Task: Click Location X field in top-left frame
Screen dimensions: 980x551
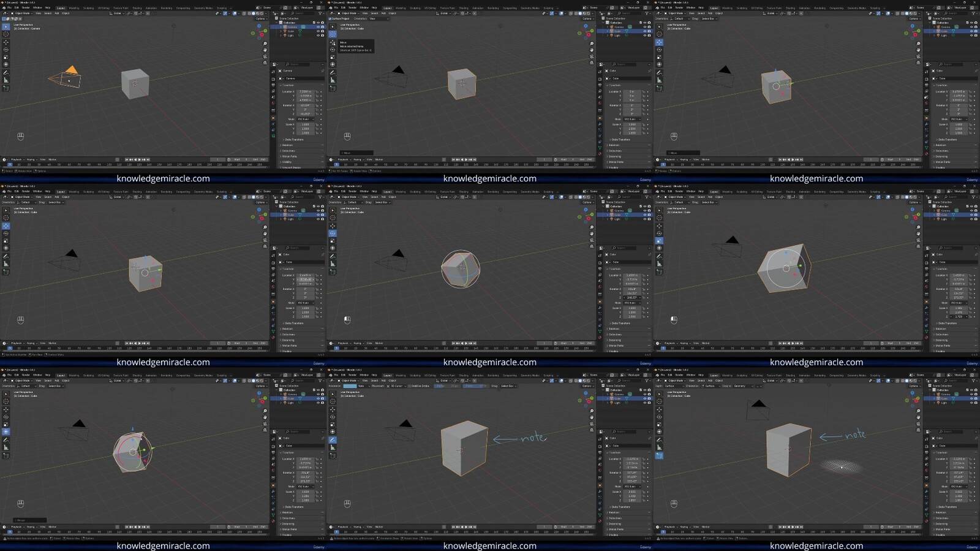Action: 306,92
